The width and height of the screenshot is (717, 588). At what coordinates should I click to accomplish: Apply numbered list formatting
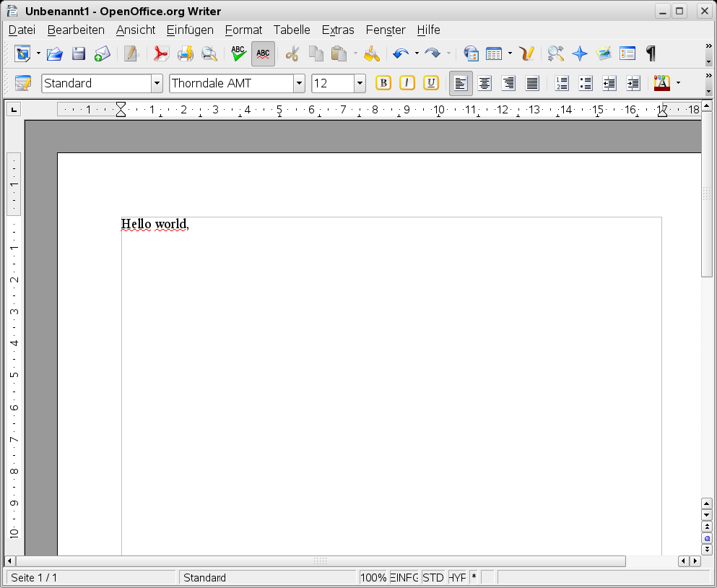click(x=562, y=83)
